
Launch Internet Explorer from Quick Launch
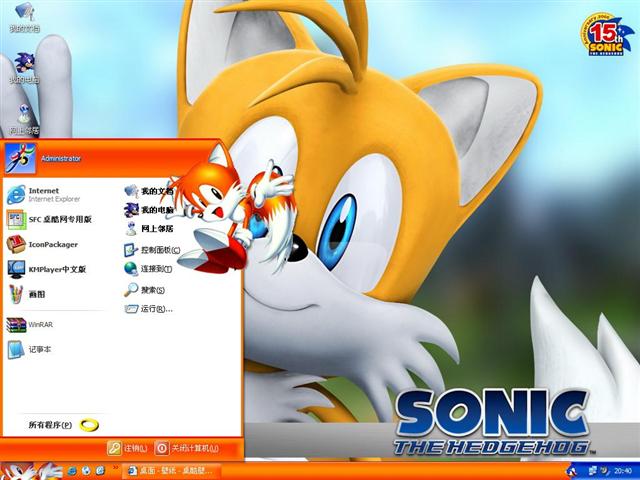tap(72, 471)
